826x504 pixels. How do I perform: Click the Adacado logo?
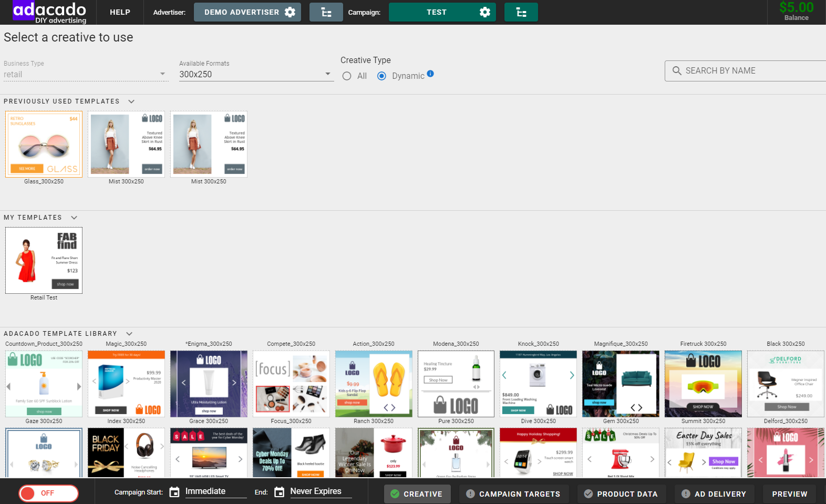pyautogui.click(x=49, y=13)
